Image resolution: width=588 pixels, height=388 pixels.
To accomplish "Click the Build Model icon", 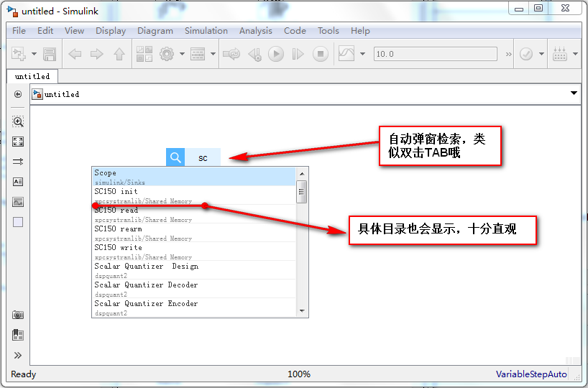I will (x=560, y=54).
